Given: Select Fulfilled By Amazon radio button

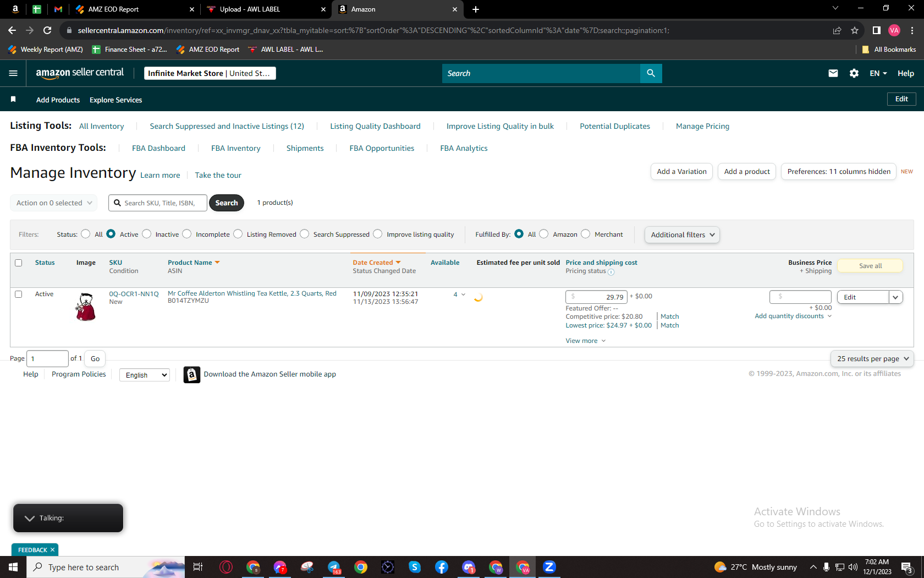Looking at the screenshot, I should (x=543, y=234).
